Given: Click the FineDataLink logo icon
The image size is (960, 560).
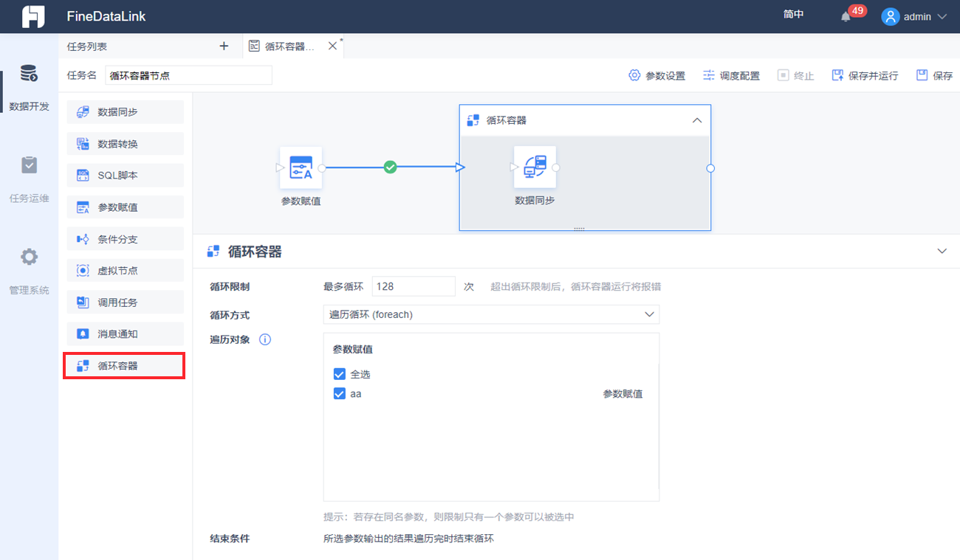Looking at the screenshot, I should click(x=33, y=16).
